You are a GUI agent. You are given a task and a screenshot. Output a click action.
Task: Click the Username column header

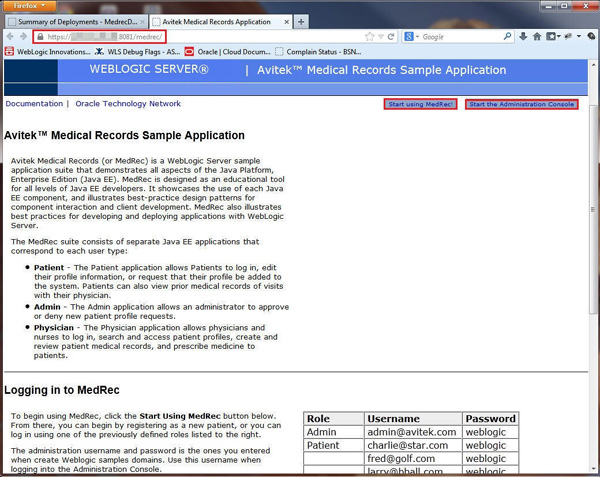[x=412, y=418]
